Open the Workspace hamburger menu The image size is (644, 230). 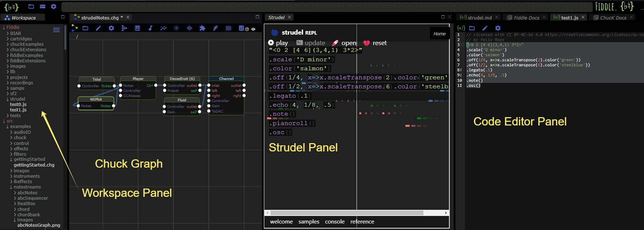56,30
